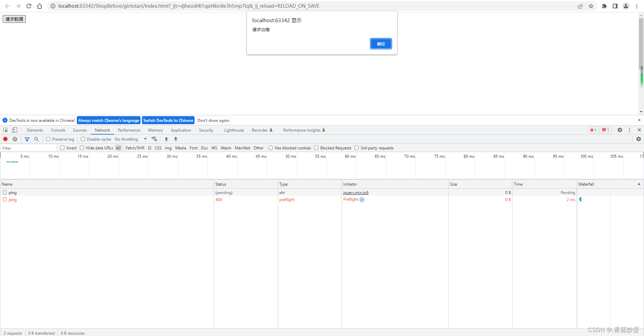This screenshot has width=644, height=336.
Task: Open the jquery.min.js:6 initiator link
Action: (356, 192)
